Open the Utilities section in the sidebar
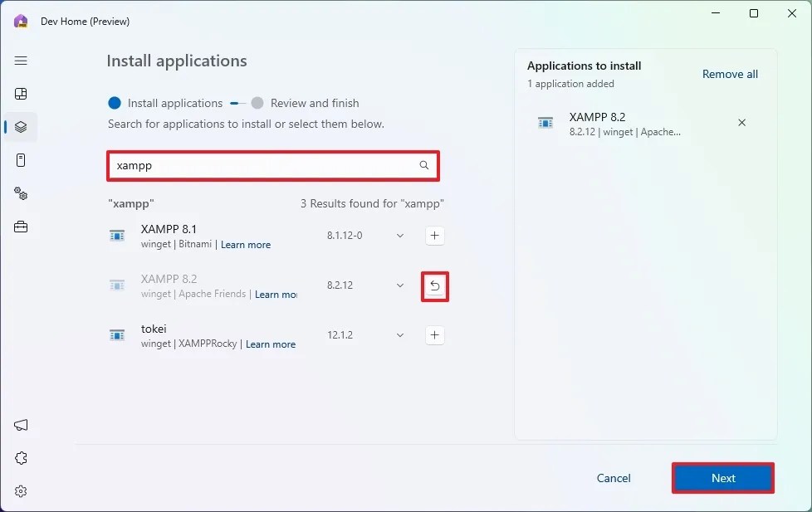This screenshot has width=812, height=512. [21, 227]
